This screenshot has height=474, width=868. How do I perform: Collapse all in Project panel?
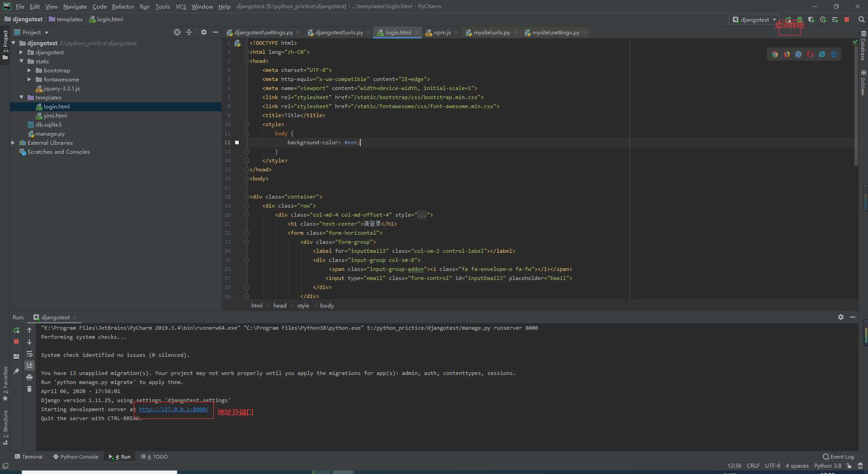(x=189, y=32)
